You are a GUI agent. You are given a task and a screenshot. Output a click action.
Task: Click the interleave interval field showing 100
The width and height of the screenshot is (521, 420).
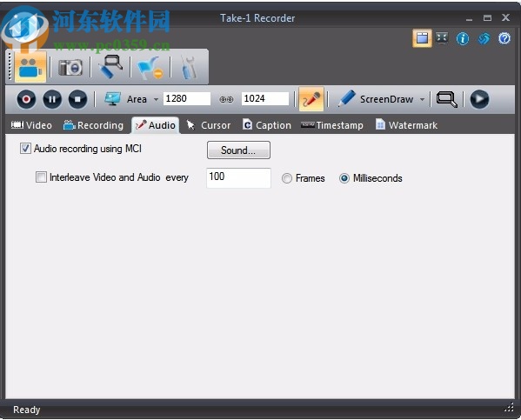[x=238, y=177]
